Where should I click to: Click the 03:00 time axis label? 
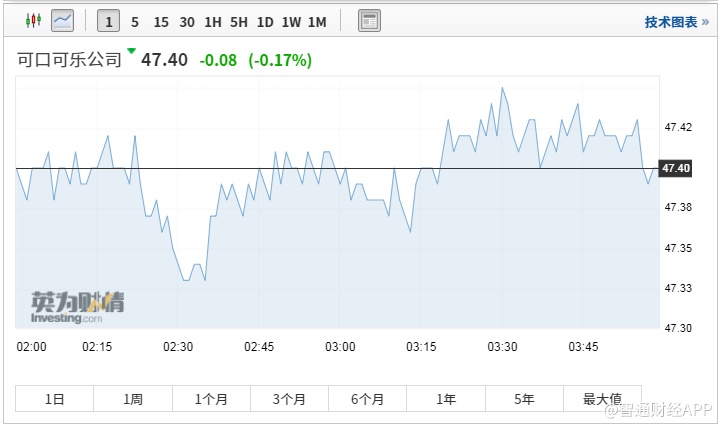coord(340,347)
